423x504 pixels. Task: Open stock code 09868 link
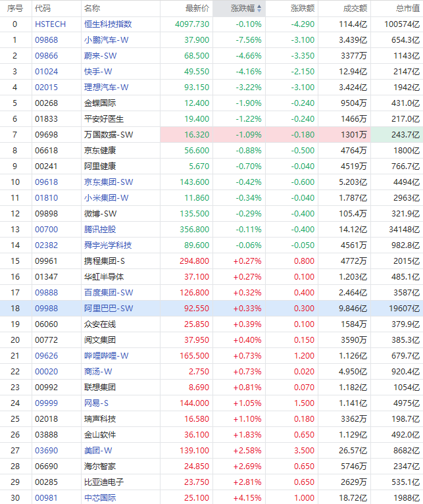[46, 40]
